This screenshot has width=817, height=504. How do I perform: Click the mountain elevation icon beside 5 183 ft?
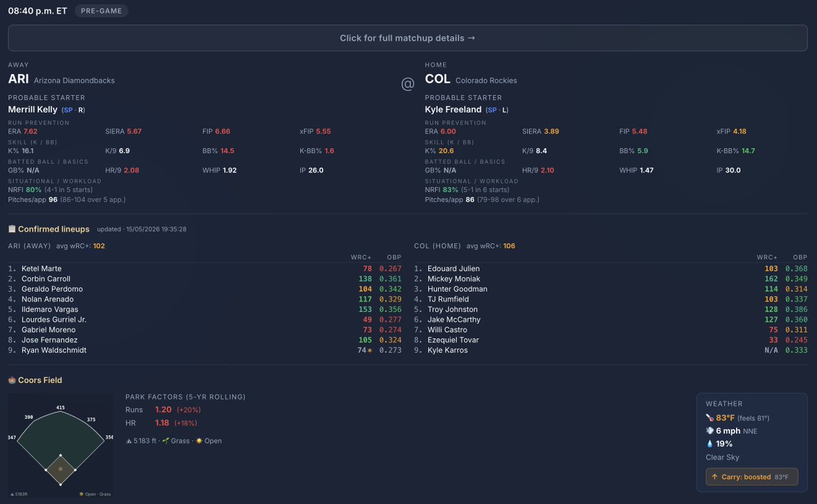pyautogui.click(x=129, y=441)
